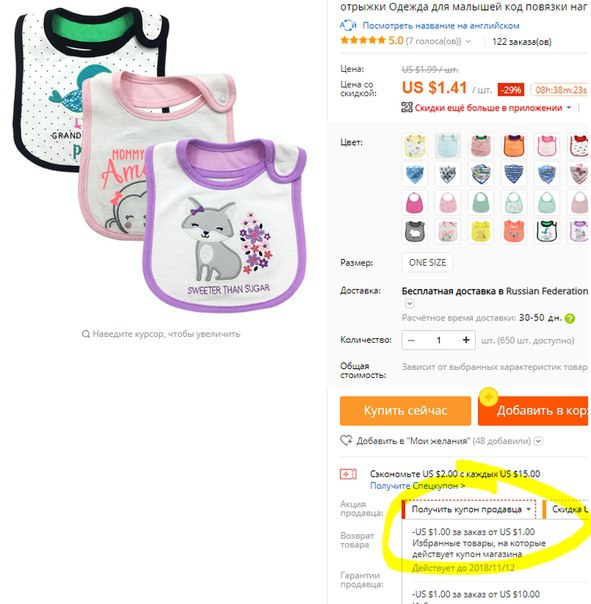
Task: Open the 'Получить купон продавца' coupon tab
Action: (x=469, y=510)
